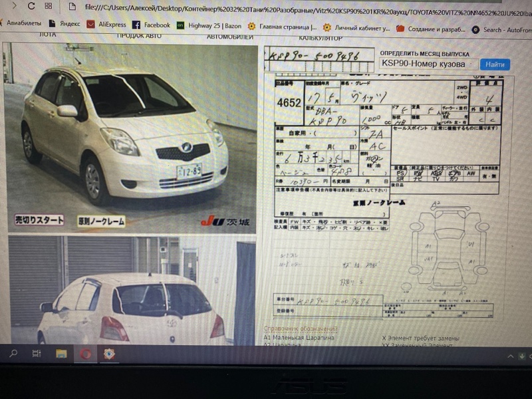This screenshot has width=532, height=399.
Task: Open the Авиабилеты bookmark
Action: point(21,23)
